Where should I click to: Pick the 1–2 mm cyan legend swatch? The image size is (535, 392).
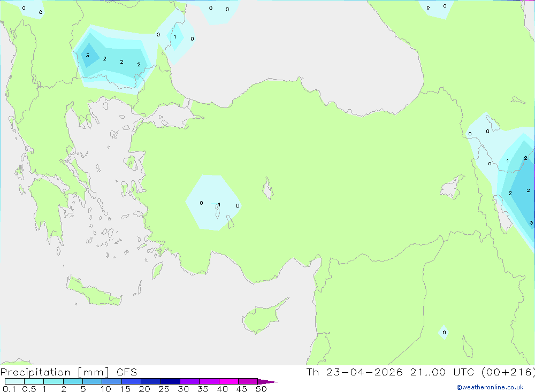[x=53, y=381]
